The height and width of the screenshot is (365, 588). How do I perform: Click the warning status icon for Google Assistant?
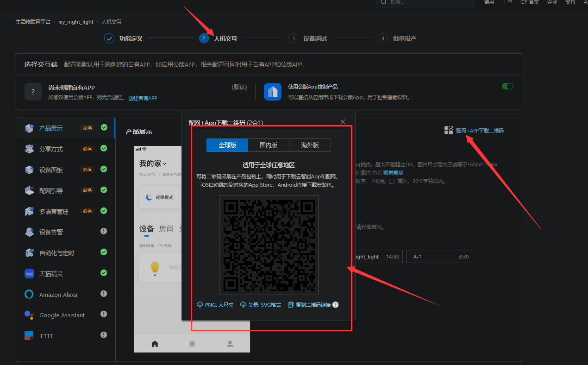[104, 314]
